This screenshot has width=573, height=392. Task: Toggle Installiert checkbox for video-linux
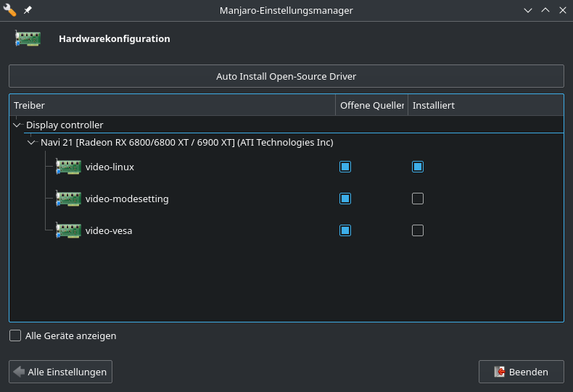[418, 167]
